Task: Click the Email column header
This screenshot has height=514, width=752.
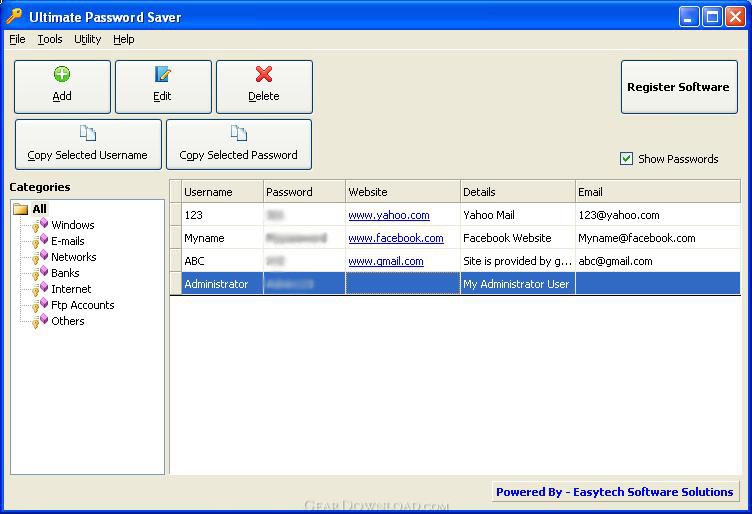Action: point(658,192)
